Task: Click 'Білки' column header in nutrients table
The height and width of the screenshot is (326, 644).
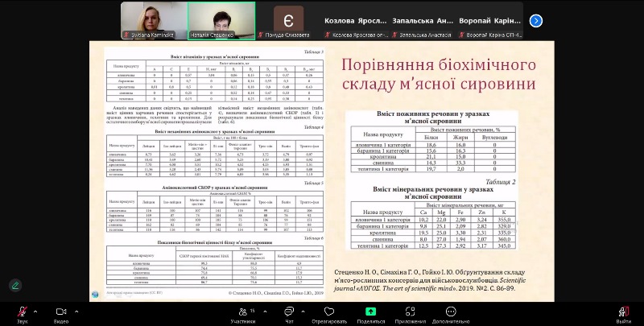Action: coord(431,137)
